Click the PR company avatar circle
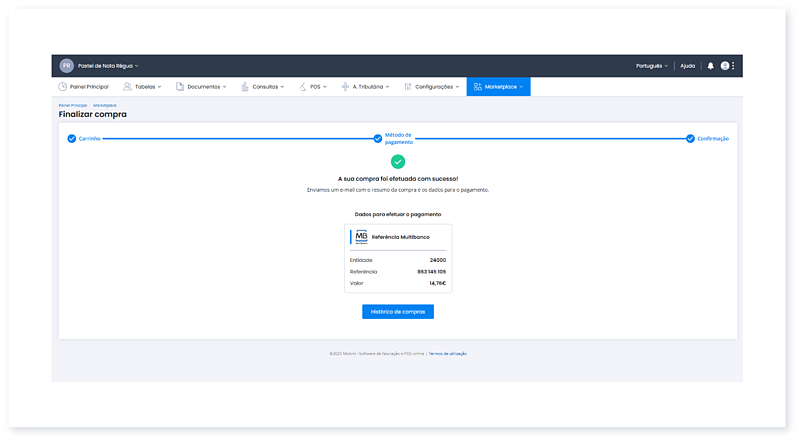The width and height of the screenshot is (800, 442). (67, 66)
